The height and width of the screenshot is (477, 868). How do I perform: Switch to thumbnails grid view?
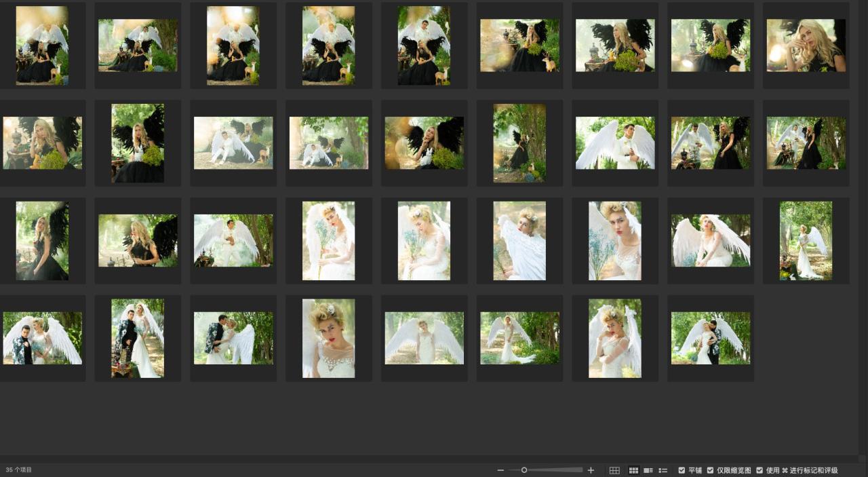pyautogui.click(x=634, y=470)
